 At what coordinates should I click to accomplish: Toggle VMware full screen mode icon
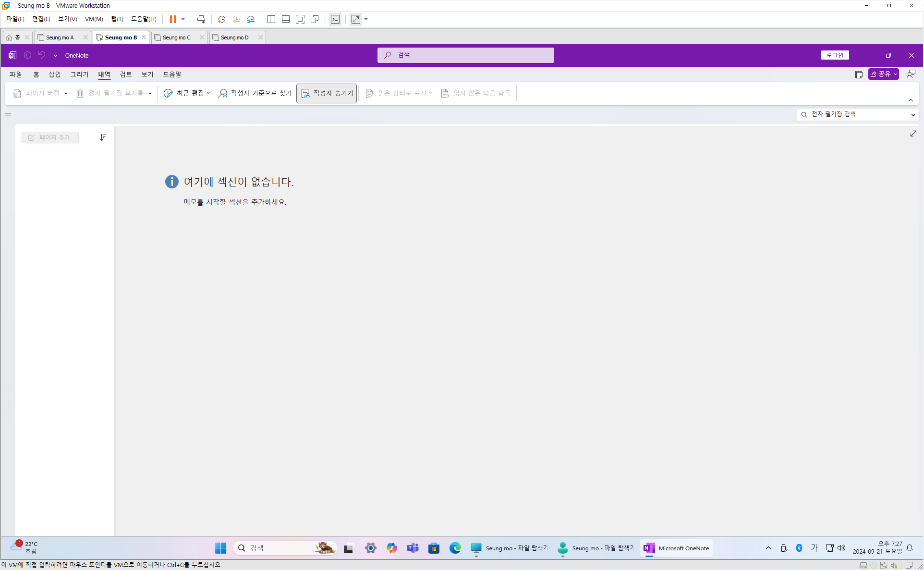coord(300,19)
